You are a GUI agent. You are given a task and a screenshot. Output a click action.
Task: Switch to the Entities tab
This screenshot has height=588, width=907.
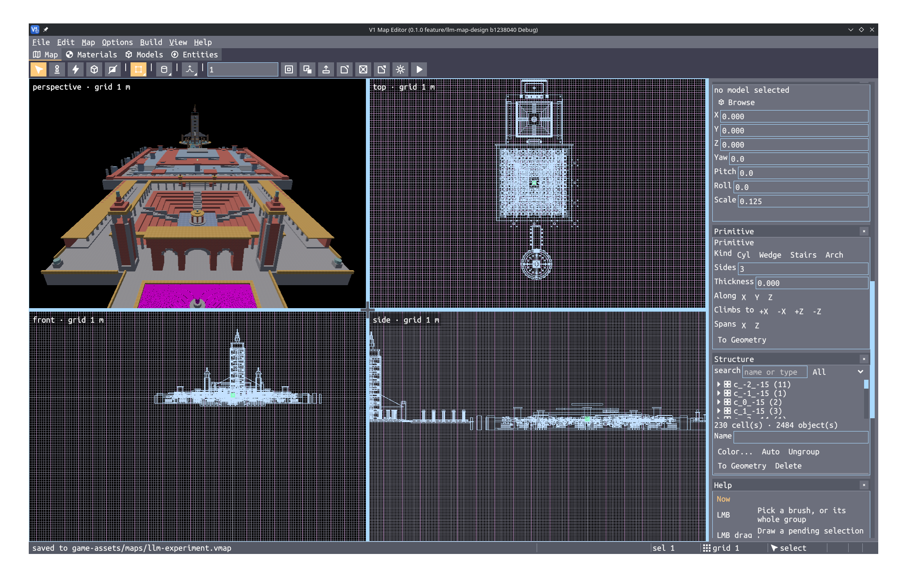click(x=195, y=55)
